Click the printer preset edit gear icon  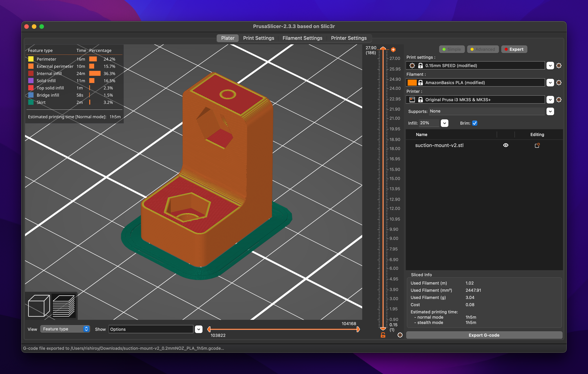[559, 100]
